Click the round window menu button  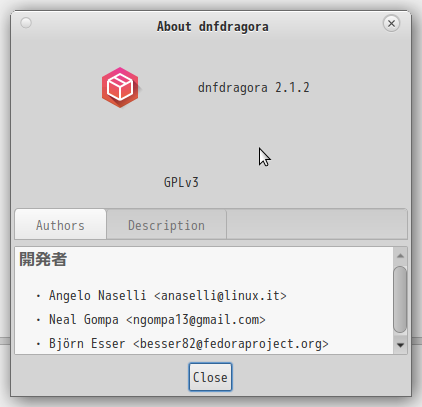tap(26, 23)
